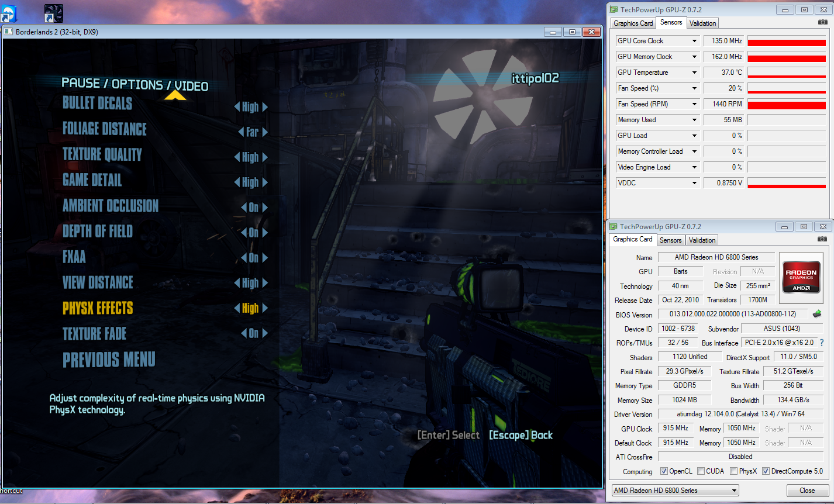Save BIOS using the green chip icon
Screen dimensions: 834x504
point(816,315)
